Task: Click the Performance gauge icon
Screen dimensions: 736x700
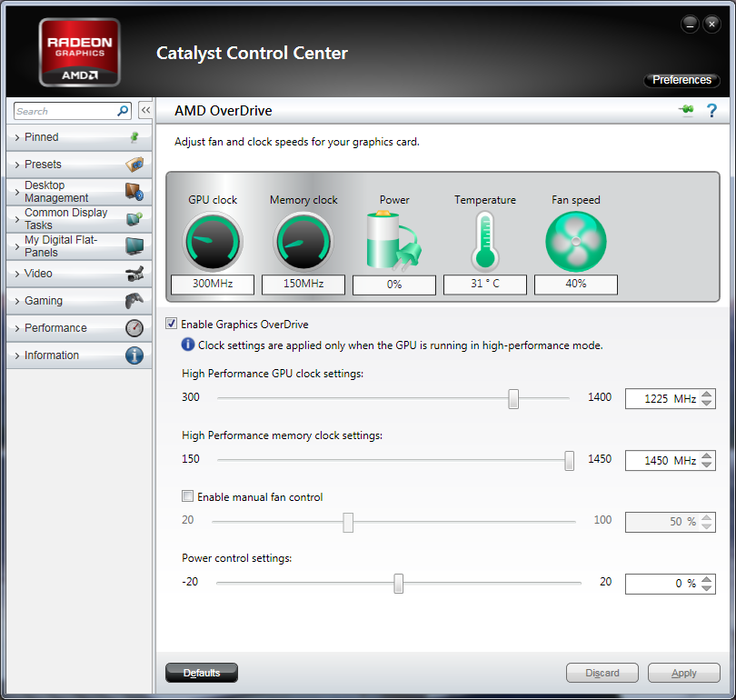Action: [x=134, y=328]
